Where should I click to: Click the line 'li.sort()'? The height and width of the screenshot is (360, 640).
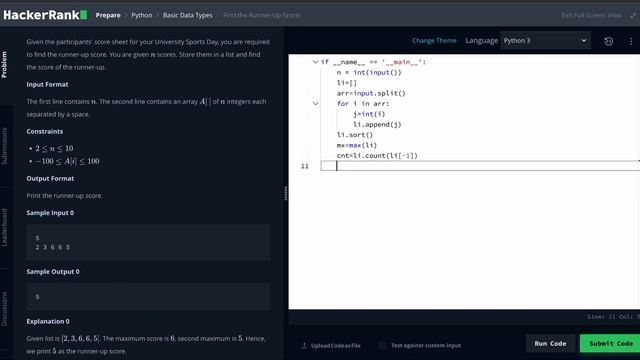pos(355,135)
